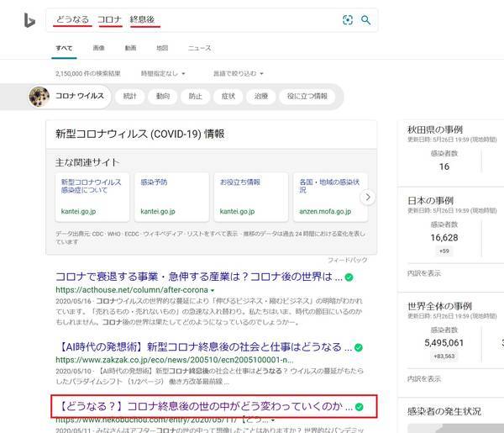
Task: Click the magnifier search icon
Action: [x=365, y=20]
